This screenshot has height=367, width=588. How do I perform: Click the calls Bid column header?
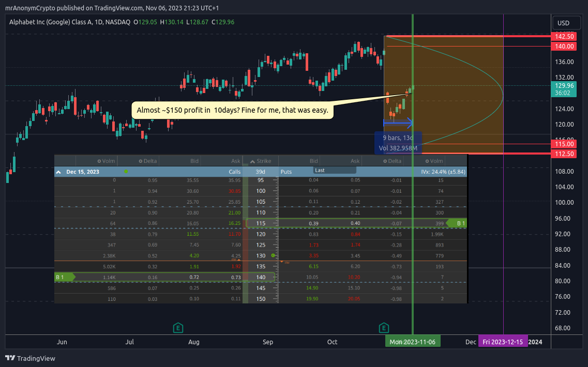pos(194,161)
